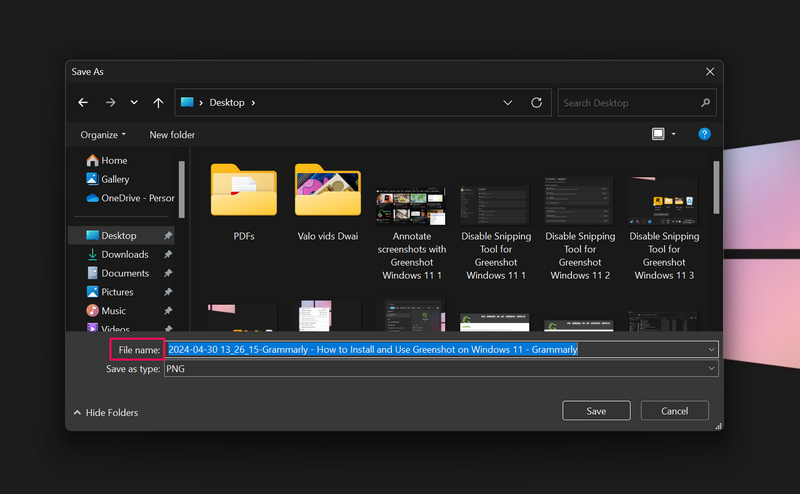The width and height of the screenshot is (800, 494).
Task: Go to Downloads in the sidebar
Action: (x=124, y=254)
